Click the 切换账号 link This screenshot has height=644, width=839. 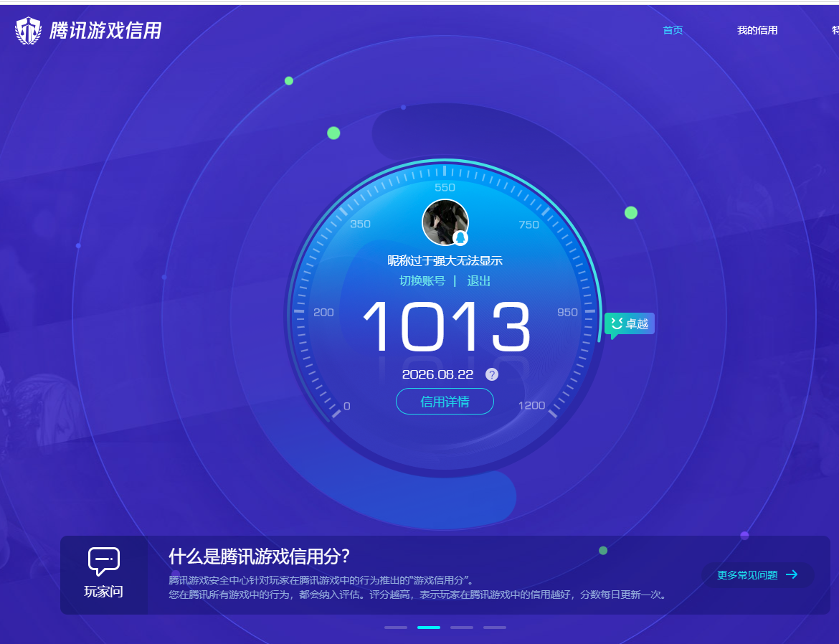[x=422, y=281]
